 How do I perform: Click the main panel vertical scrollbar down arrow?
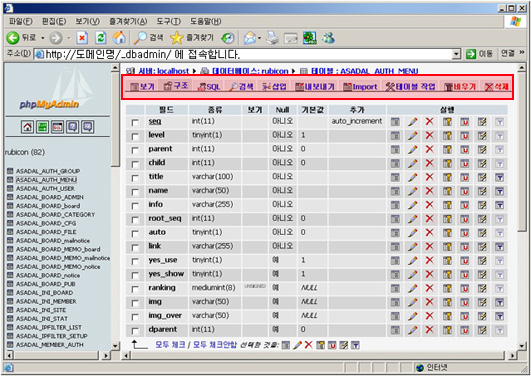(522, 346)
